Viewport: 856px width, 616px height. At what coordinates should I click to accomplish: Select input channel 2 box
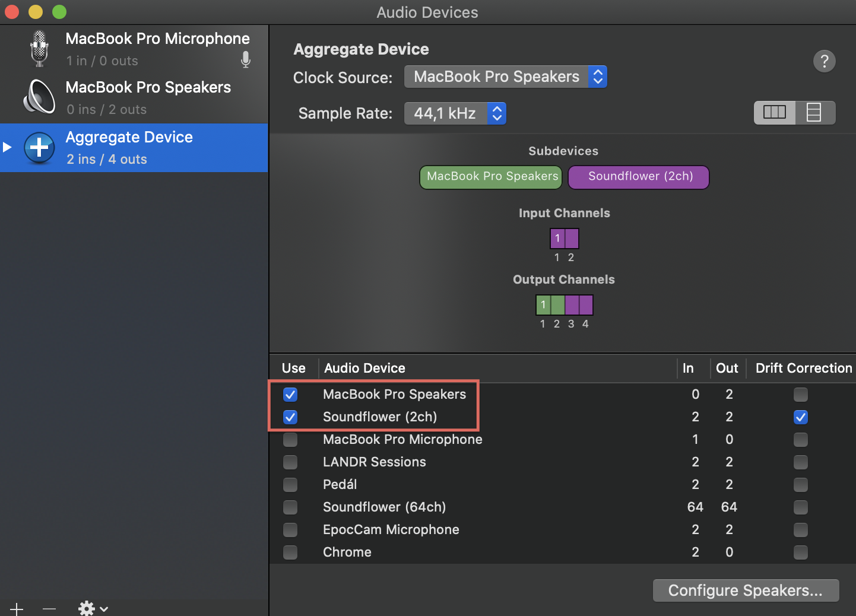click(x=572, y=239)
